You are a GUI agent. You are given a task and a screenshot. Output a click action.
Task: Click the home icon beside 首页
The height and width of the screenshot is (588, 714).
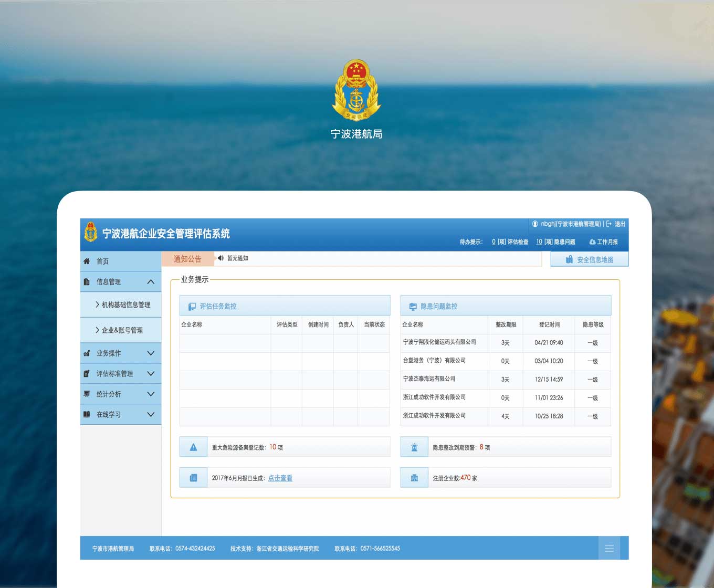[87, 261]
